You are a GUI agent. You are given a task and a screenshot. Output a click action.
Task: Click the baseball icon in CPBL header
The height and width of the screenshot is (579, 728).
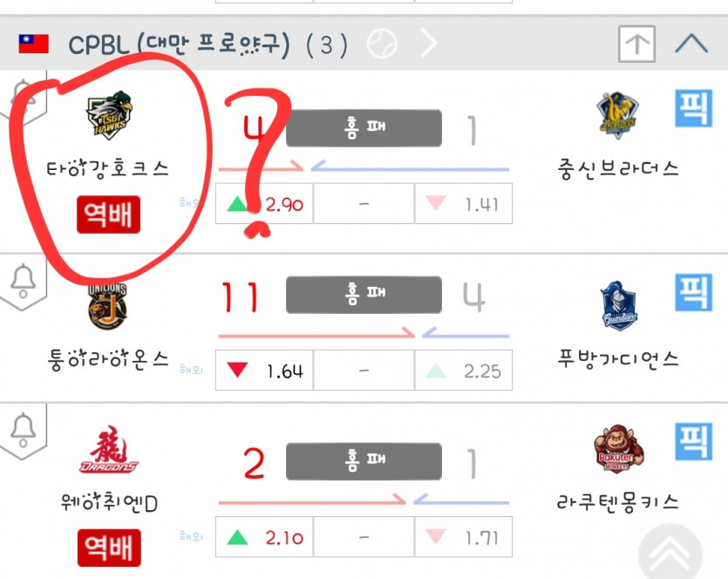point(382,44)
